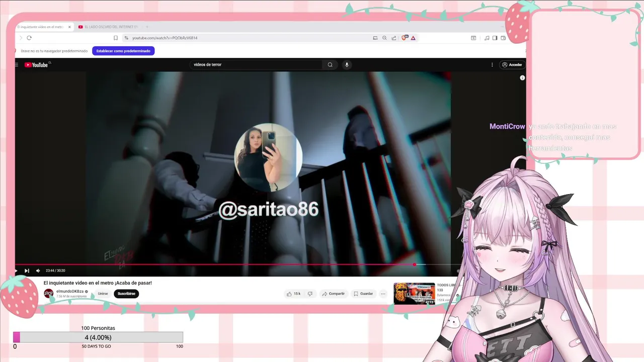Open YouTube settings three-dot menu
The image size is (644, 362).
[x=492, y=64]
